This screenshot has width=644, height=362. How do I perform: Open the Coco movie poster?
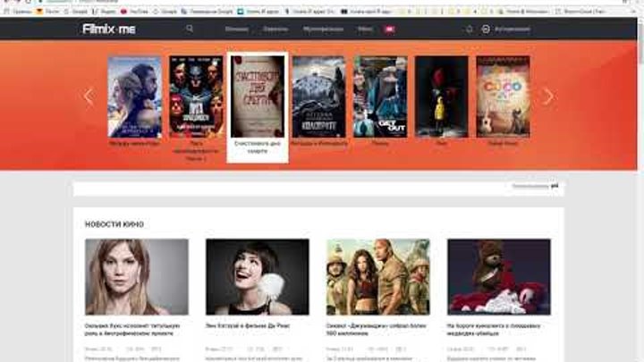click(x=503, y=97)
